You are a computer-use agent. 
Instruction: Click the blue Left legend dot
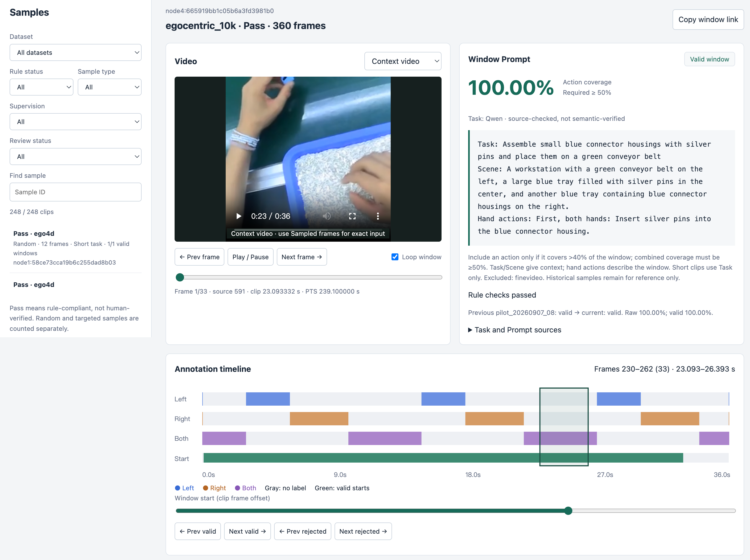(x=177, y=488)
